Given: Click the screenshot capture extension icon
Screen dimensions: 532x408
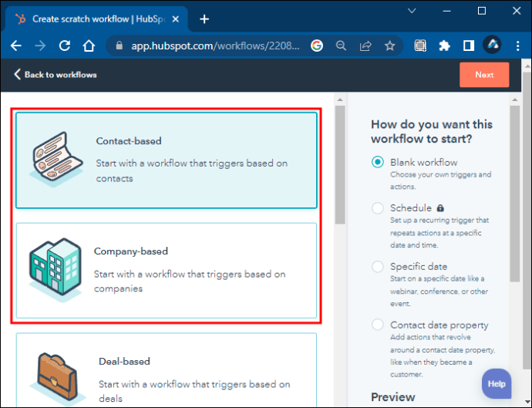Looking at the screenshot, I should (x=420, y=46).
